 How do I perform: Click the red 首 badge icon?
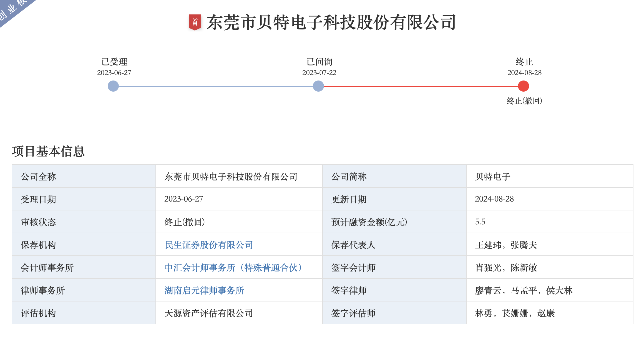[x=195, y=22]
